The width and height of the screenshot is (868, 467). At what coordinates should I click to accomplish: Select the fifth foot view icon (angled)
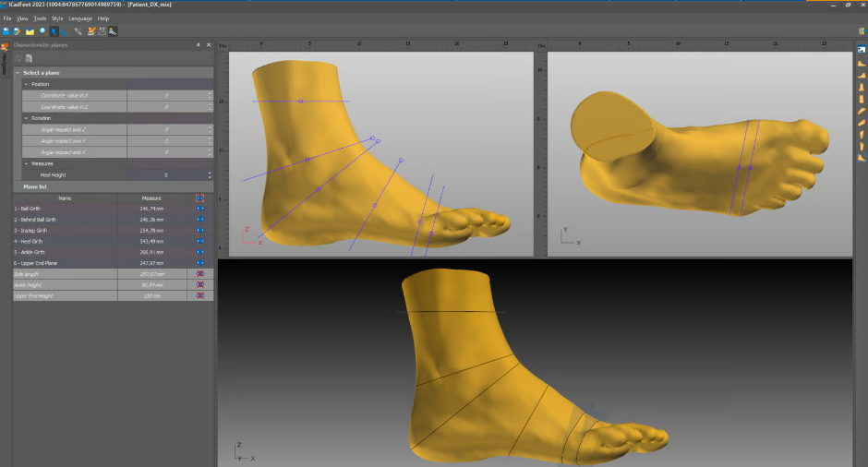pyautogui.click(x=862, y=111)
